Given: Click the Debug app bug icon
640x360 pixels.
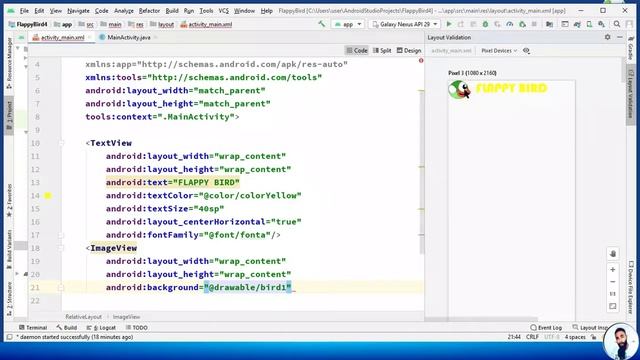Looking at the screenshot, I should pyautogui.click(x=485, y=24).
